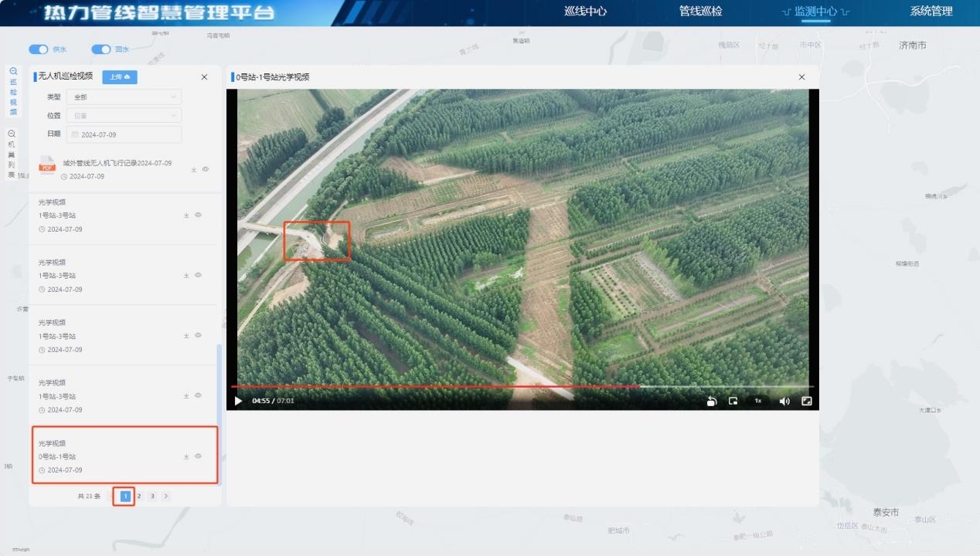Open the 位置 location dropdown
The image size is (980, 556).
[x=124, y=115]
